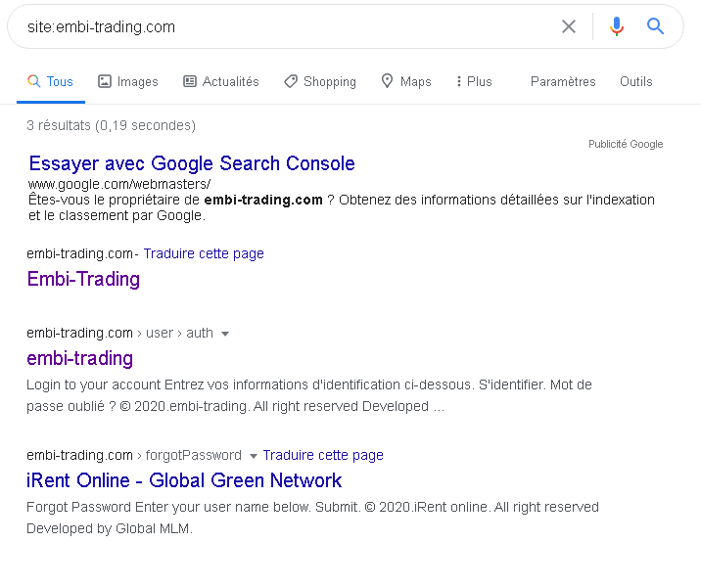Click the Actualités newspaper icon
The width and height of the screenshot is (701, 588).
point(190,81)
